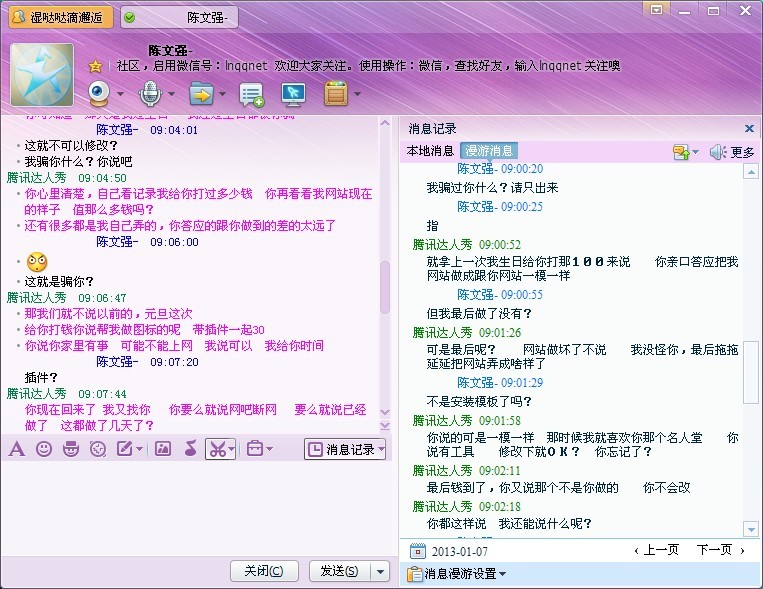
Task: Click the 消息漫游设置 clipboard icon
Action: [x=415, y=574]
